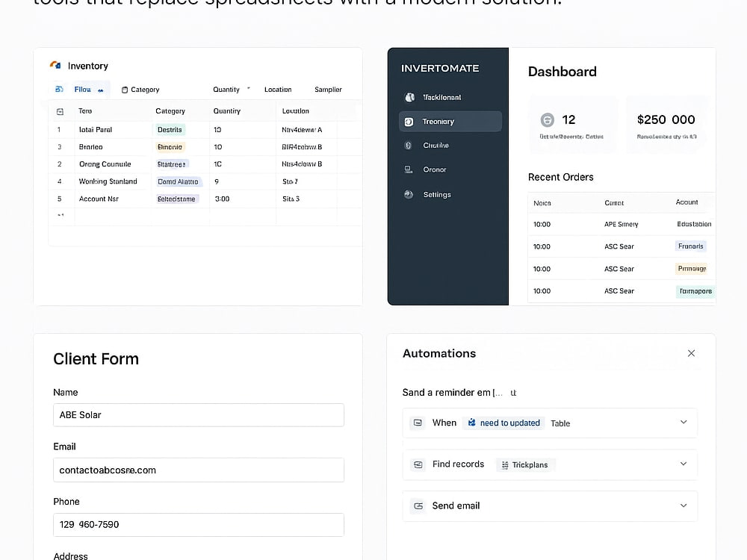Click the Noica column header
Image resolution: width=747 pixels, height=560 pixels.
542,203
